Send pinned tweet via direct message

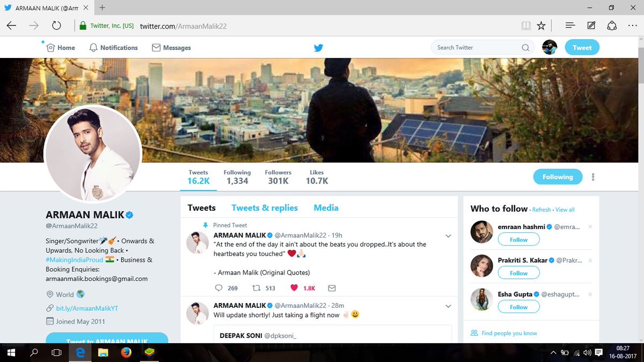click(x=332, y=288)
